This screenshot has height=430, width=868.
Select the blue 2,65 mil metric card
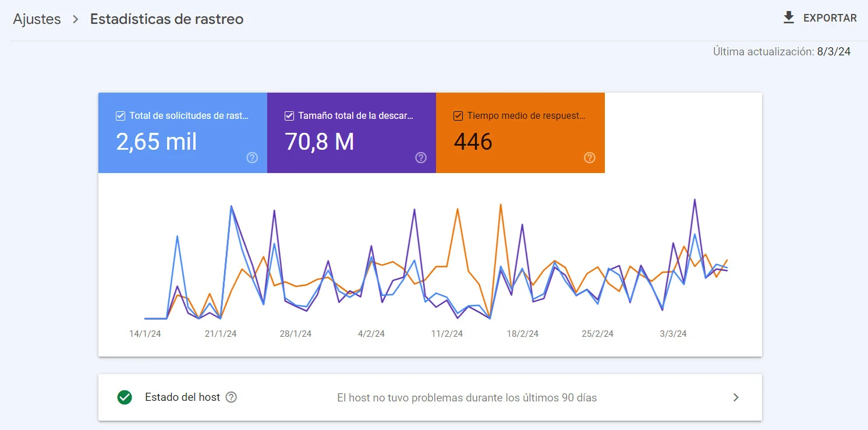point(183,133)
